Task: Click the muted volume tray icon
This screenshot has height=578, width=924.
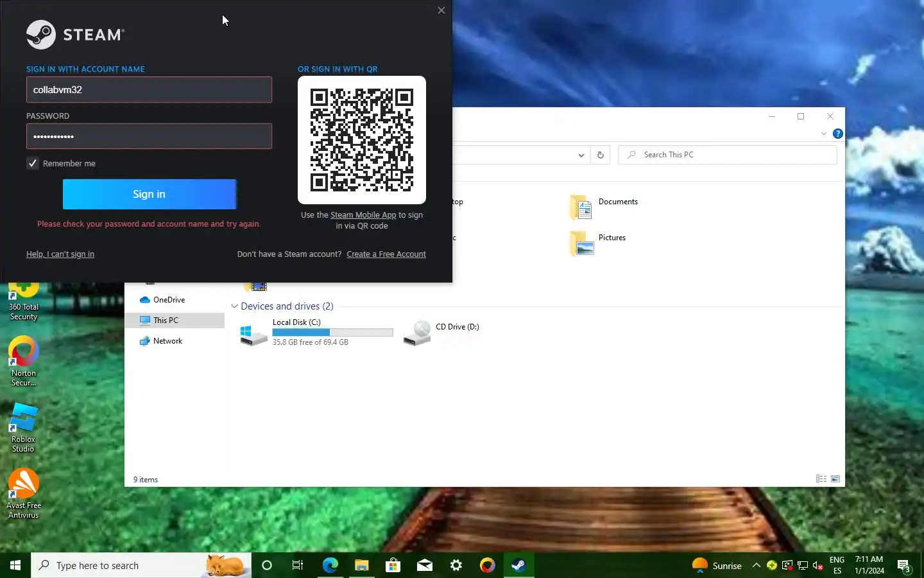Action: pyautogui.click(x=818, y=565)
